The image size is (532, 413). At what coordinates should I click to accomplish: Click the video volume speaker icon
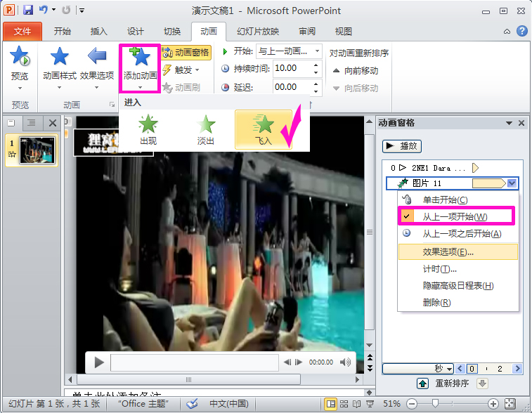[x=345, y=362]
